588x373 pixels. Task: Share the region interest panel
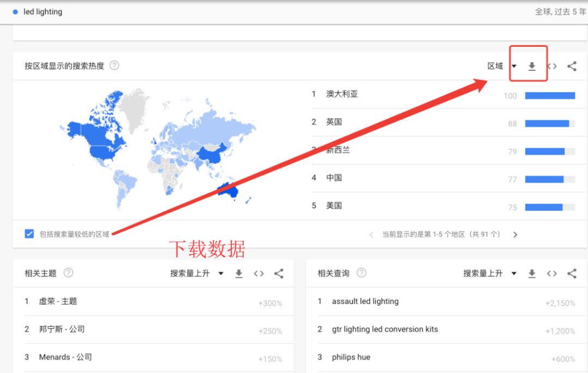point(572,66)
